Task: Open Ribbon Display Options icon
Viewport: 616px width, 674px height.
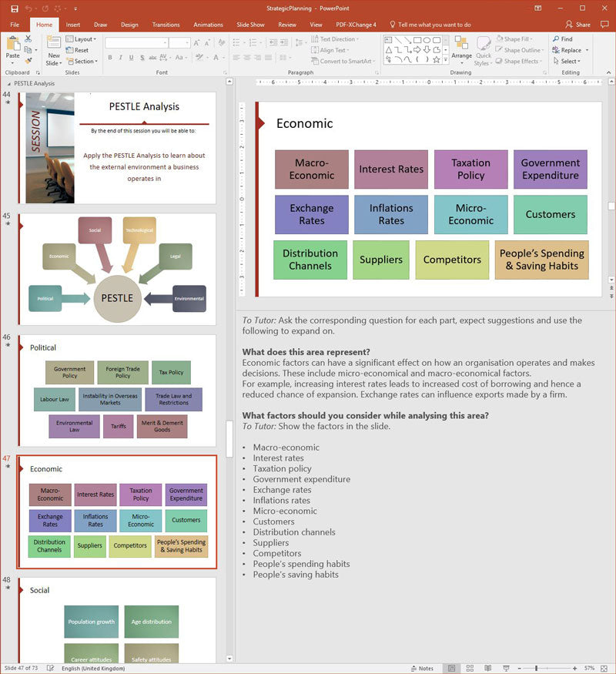Action: [x=537, y=8]
